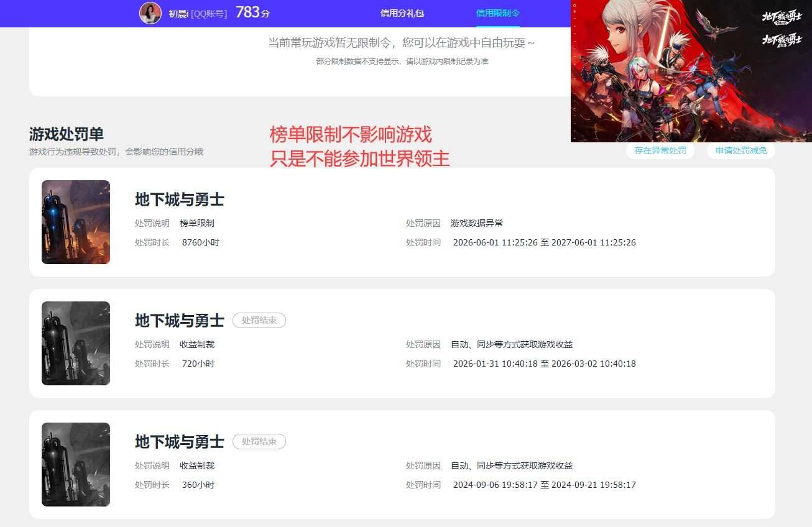
Task: Click the 2026-06-01 至 2027-06-01 time range
Action: click(x=545, y=242)
